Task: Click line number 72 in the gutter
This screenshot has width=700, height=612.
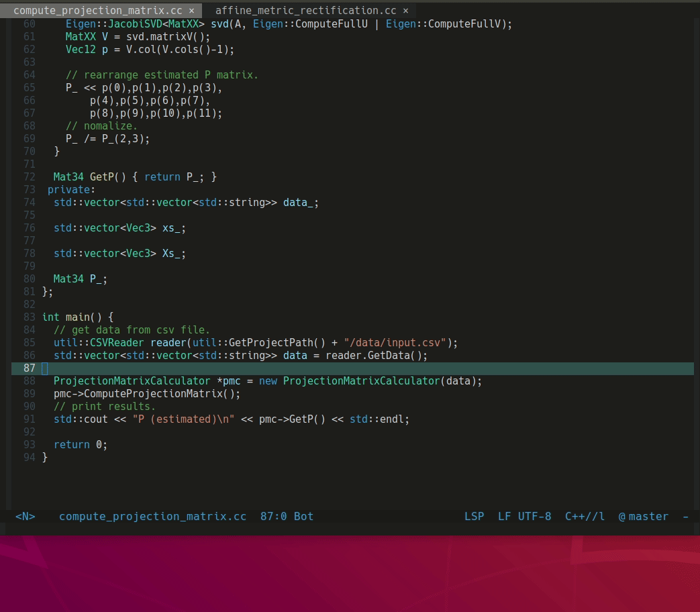Action: tap(30, 176)
